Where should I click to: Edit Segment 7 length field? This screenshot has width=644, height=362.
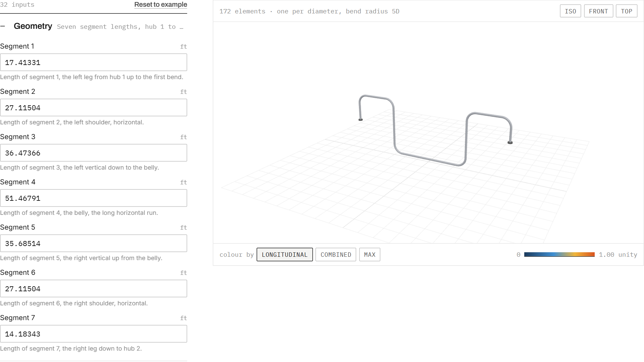[94, 334]
